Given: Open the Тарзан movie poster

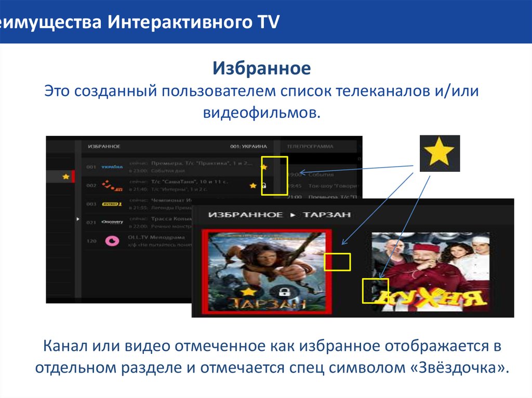Looking at the screenshot, I should coord(267,271).
